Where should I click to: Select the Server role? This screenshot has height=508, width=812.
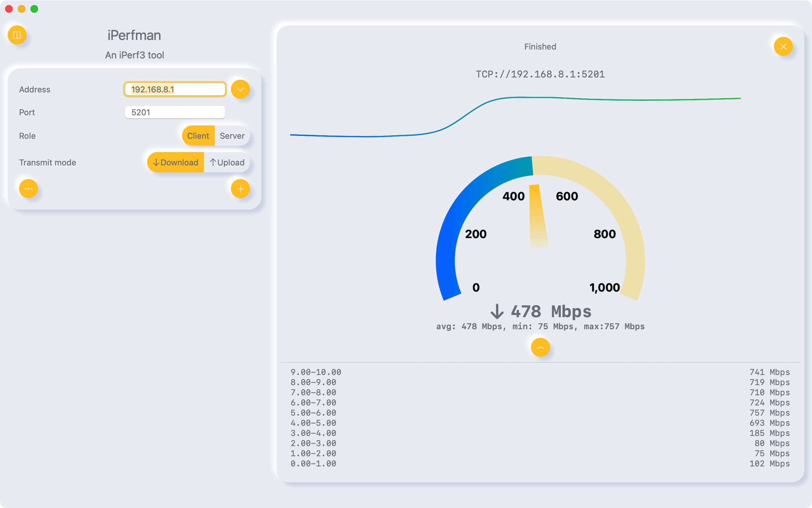pos(232,136)
